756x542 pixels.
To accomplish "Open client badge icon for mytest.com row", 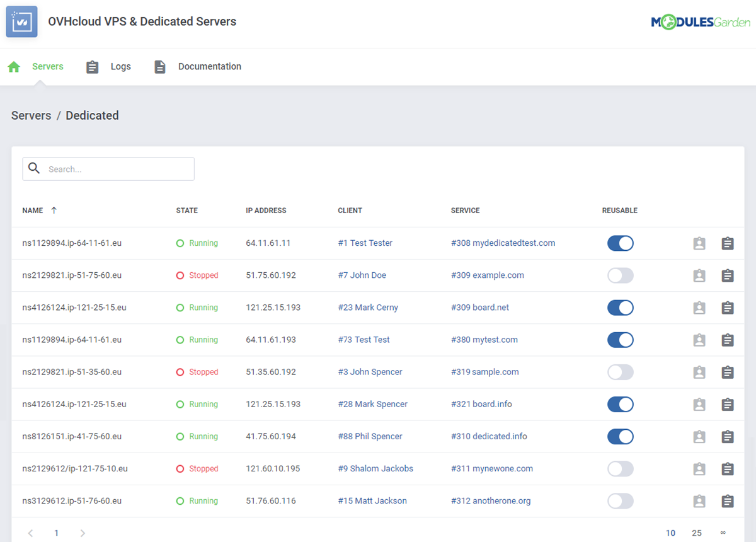I will pyautogui.click(x=699, y=340).
